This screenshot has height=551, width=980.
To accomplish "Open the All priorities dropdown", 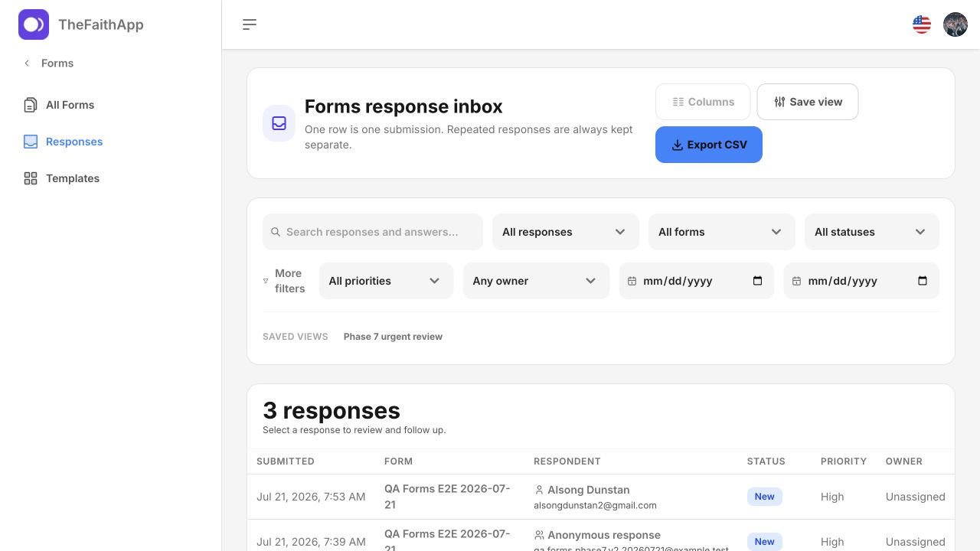I will click(x=387, y=281).
